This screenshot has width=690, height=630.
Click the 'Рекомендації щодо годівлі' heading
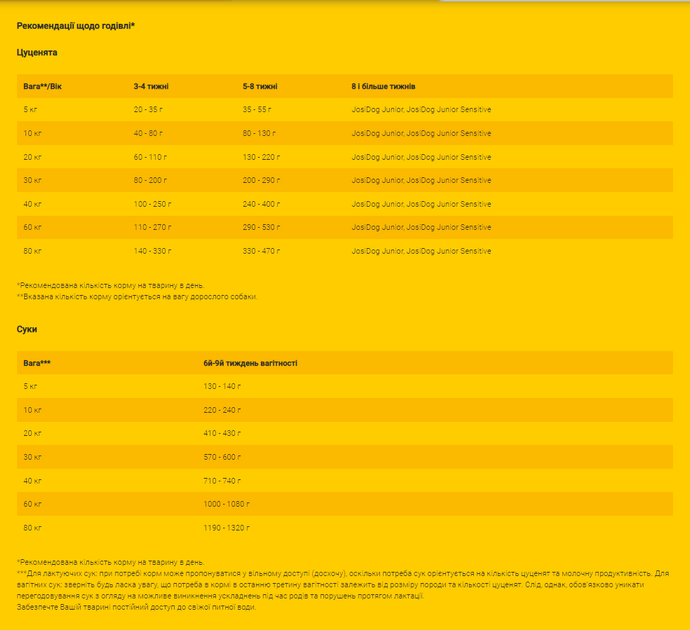[75, 26]
